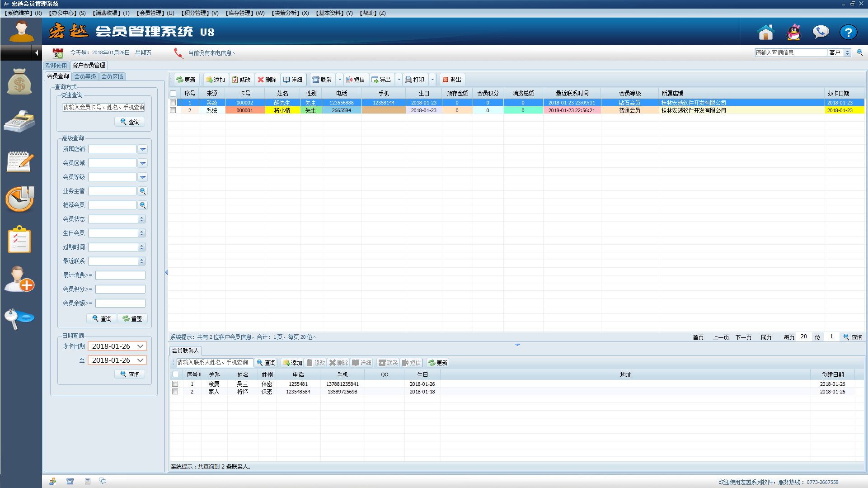Click the 添加 button in member toolbar

pos(216,80)
